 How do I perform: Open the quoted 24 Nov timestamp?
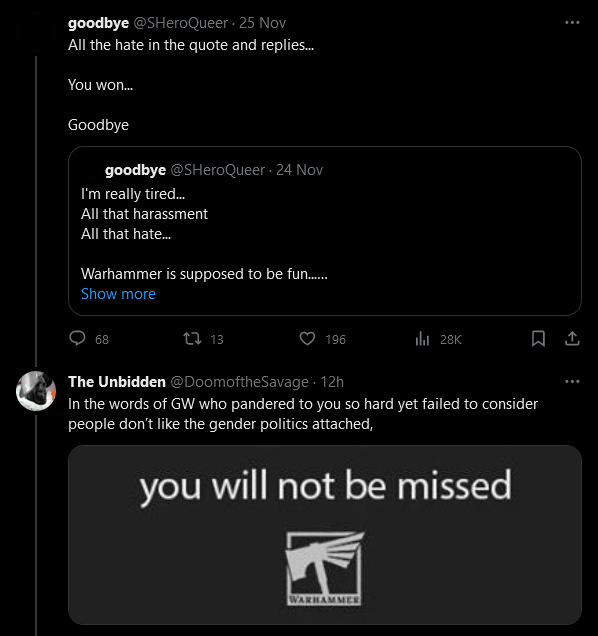click(299, 170)
